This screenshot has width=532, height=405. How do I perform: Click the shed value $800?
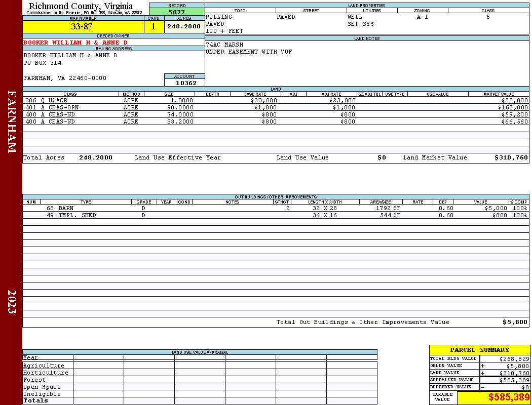(500, 215)
